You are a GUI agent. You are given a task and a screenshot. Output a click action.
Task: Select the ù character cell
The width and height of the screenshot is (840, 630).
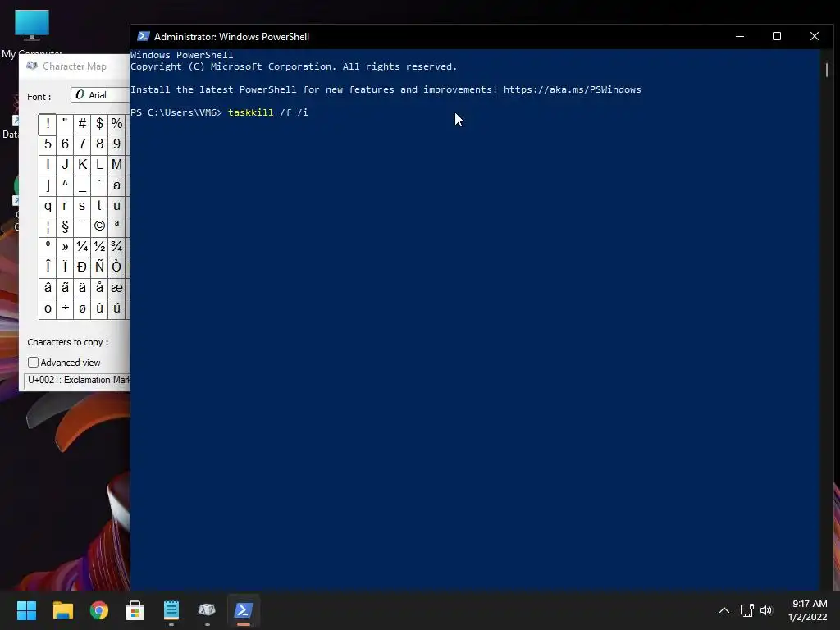click(x=99, y=308)
